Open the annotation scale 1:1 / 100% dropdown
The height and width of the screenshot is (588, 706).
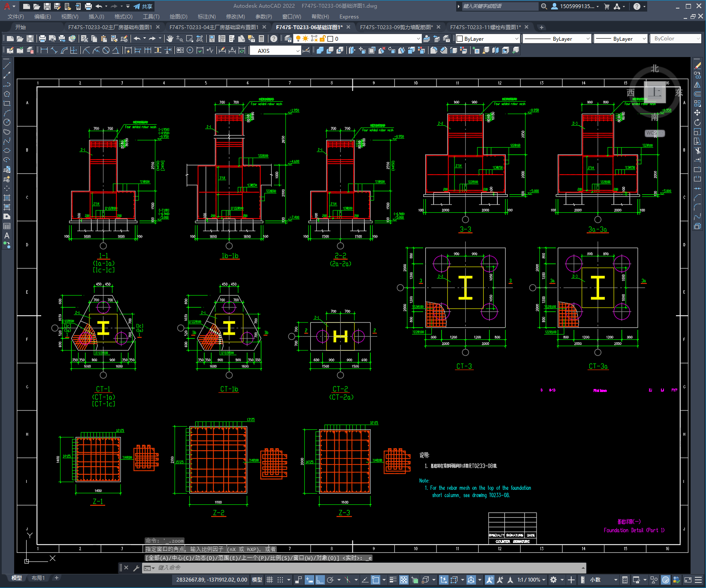click(x=531, y=580)
